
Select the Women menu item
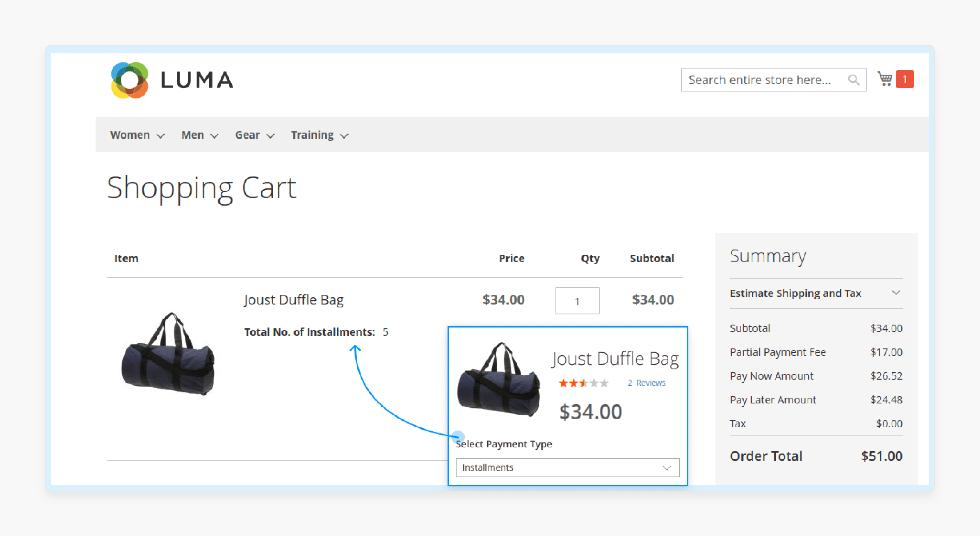pyautogui.click(x=130, y=135)
